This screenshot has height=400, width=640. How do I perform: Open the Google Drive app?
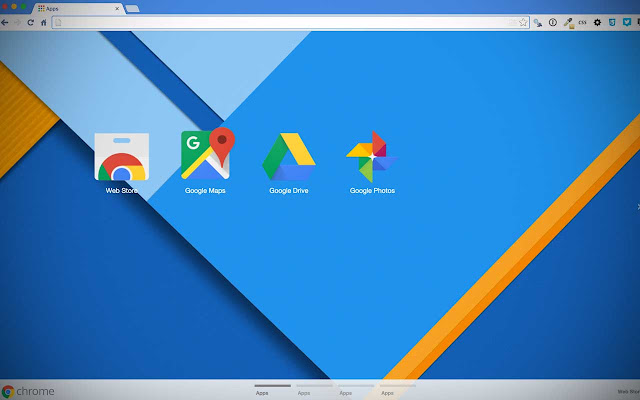289,156
